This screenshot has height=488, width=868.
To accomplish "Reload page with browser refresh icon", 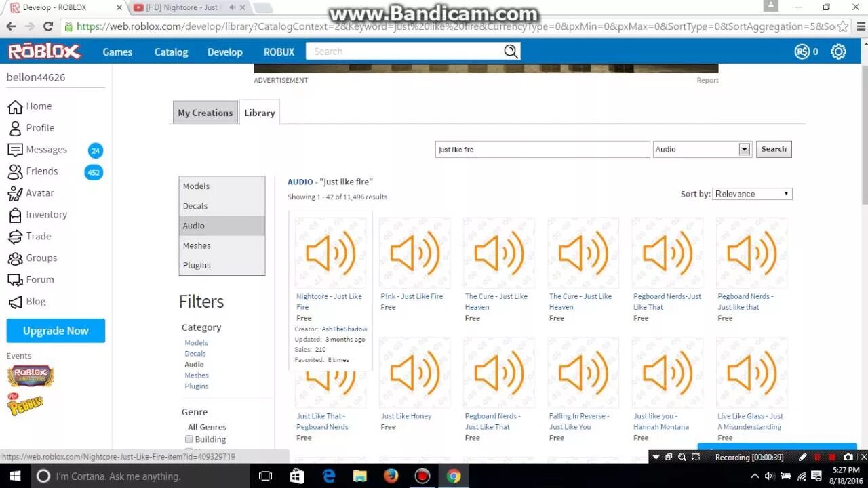I will point(48,26).
